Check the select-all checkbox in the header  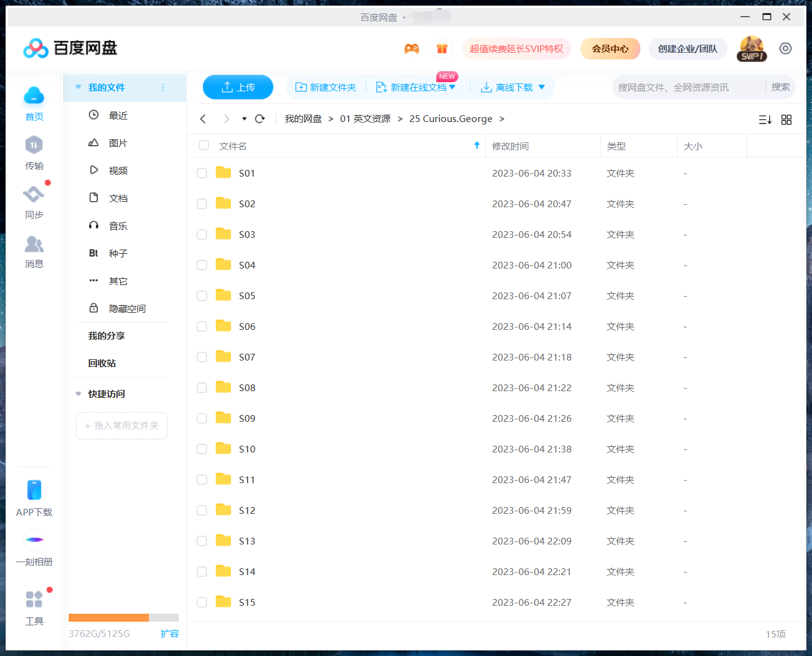pyautogui.click(x=203, y=145)
